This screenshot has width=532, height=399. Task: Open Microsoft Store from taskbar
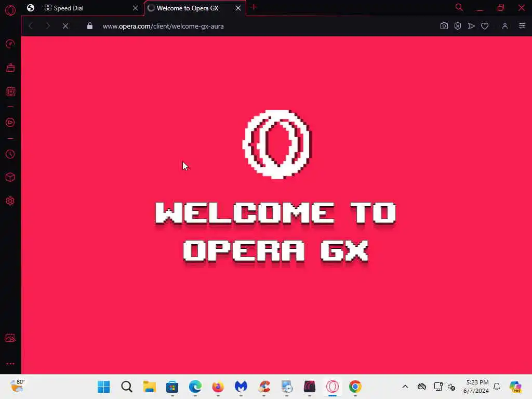172,387
